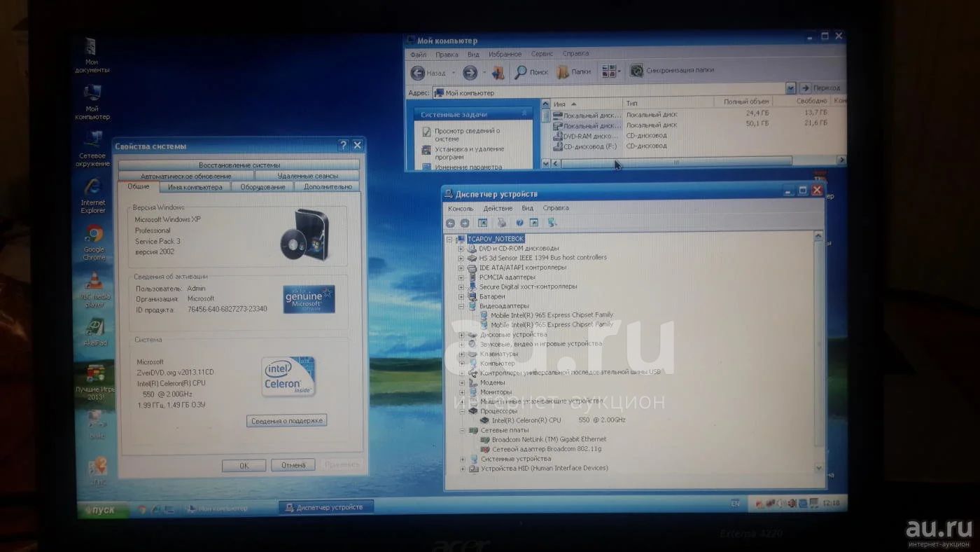Click Сведения о поддержке button

[287, 420]
